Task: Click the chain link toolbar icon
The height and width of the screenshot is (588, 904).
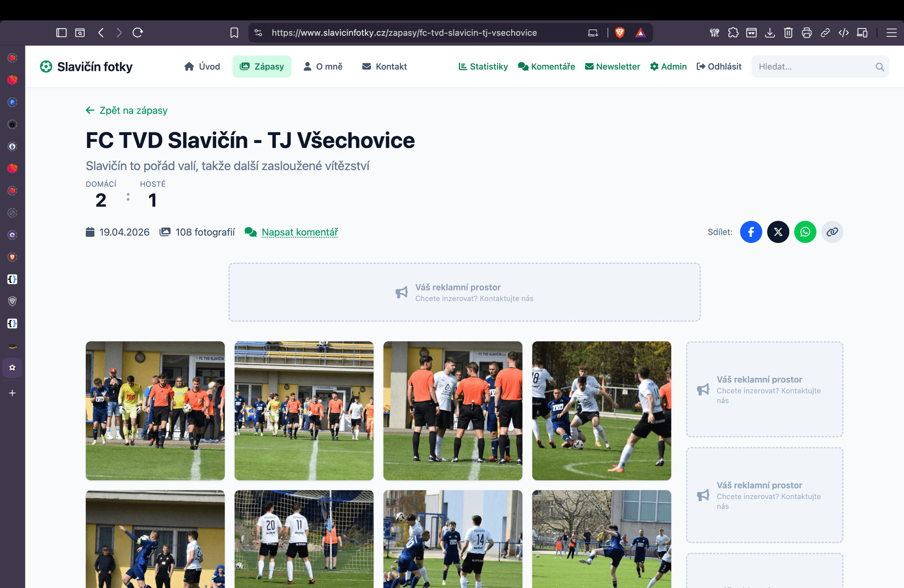Action: [x=825, y=32]
